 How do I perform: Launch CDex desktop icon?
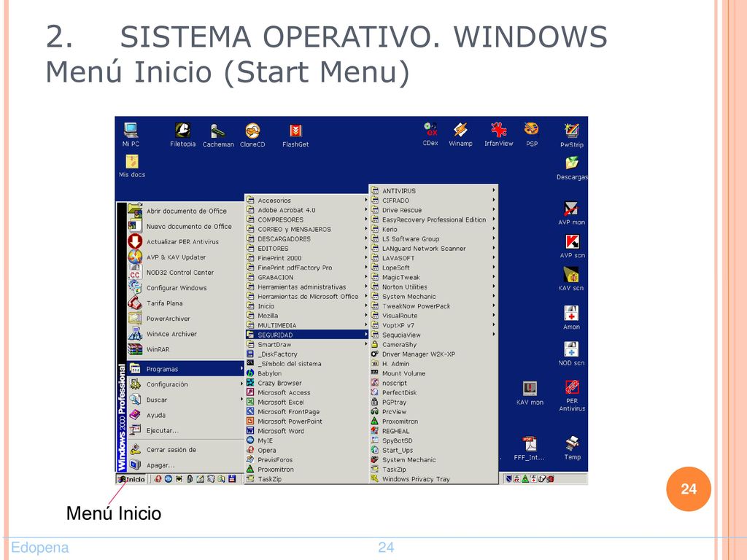click(430, 134)
